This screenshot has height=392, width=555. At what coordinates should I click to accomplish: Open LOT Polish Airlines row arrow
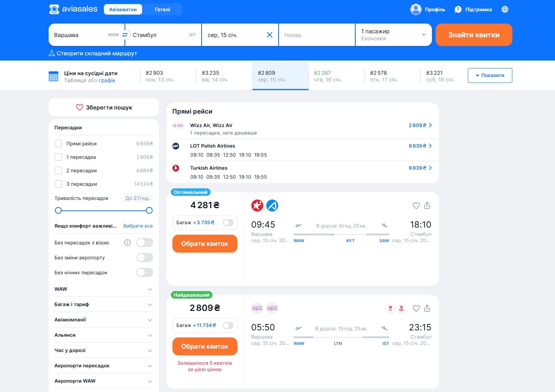(430, 146)
